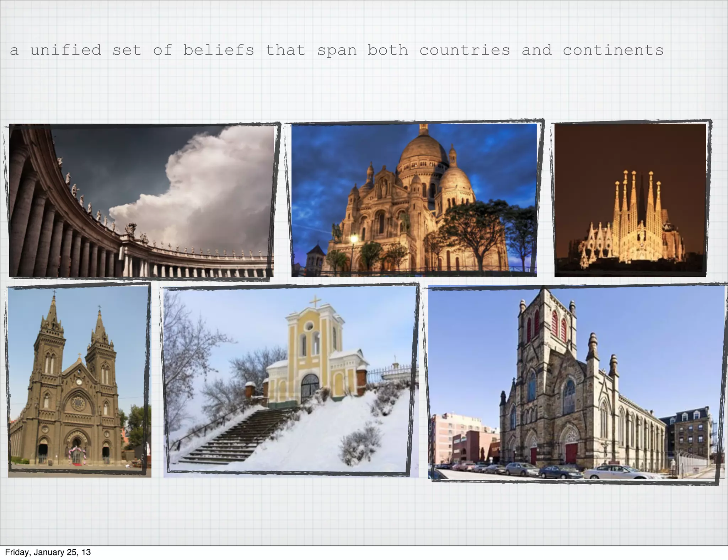Screen dimensions: 728x560
Task: Select the yellow chapel in snow photo
Action: (291, 382)
